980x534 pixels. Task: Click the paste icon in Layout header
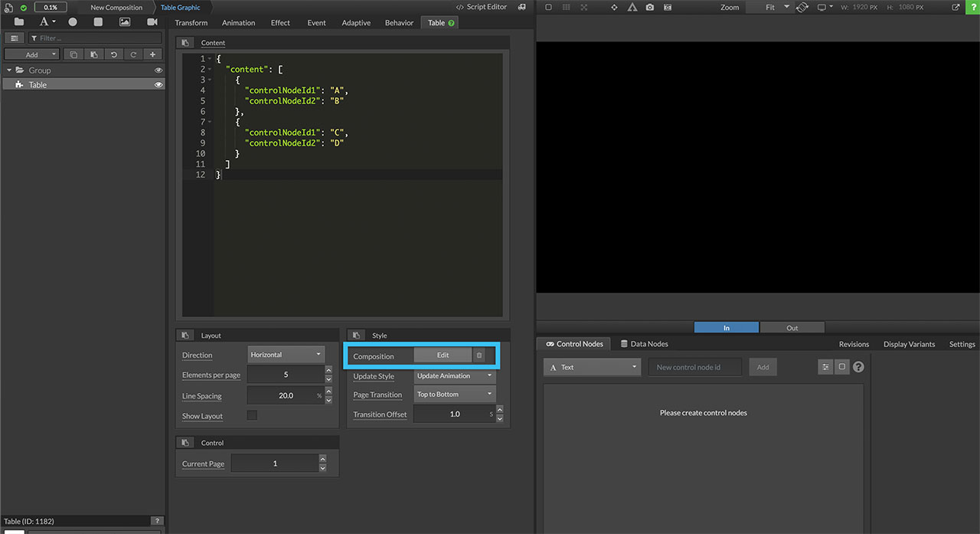click(185, 336)
